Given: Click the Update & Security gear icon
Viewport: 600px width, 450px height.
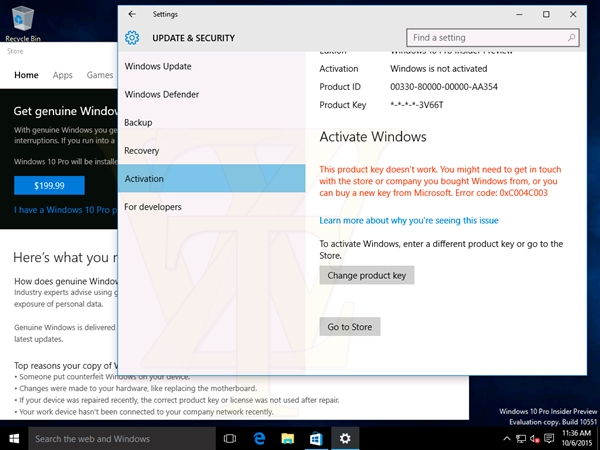Looking at the screenshot, I should 132,38.
